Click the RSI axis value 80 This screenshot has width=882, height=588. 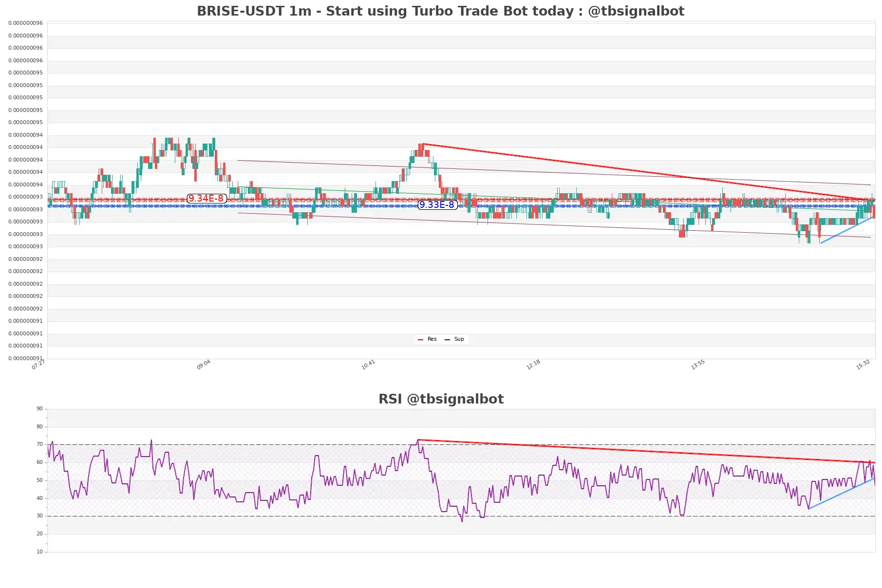point(39,427)
